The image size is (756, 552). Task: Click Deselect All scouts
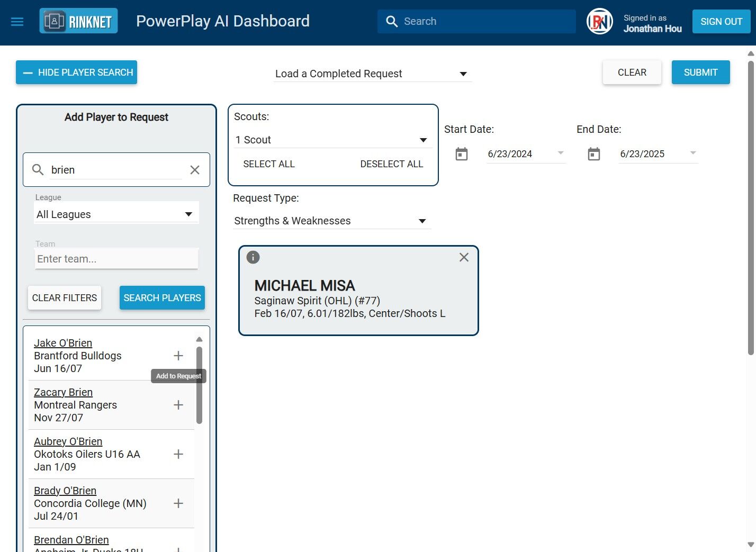392,164
